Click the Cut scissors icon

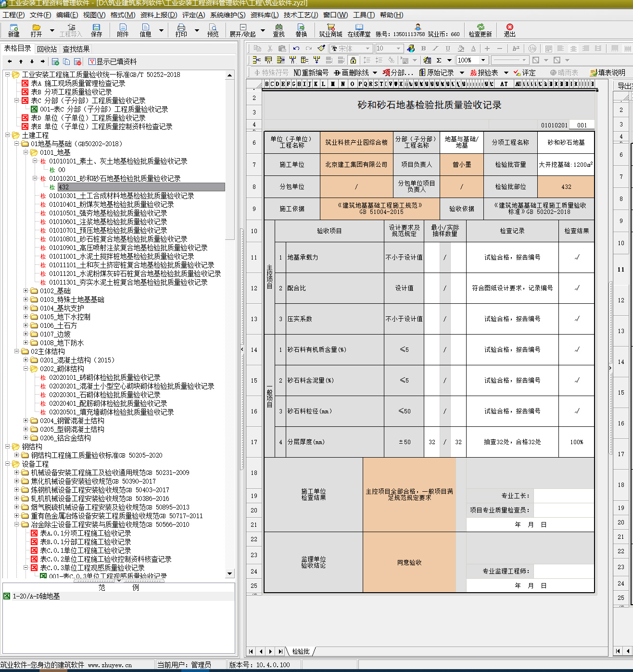[270, 49]
